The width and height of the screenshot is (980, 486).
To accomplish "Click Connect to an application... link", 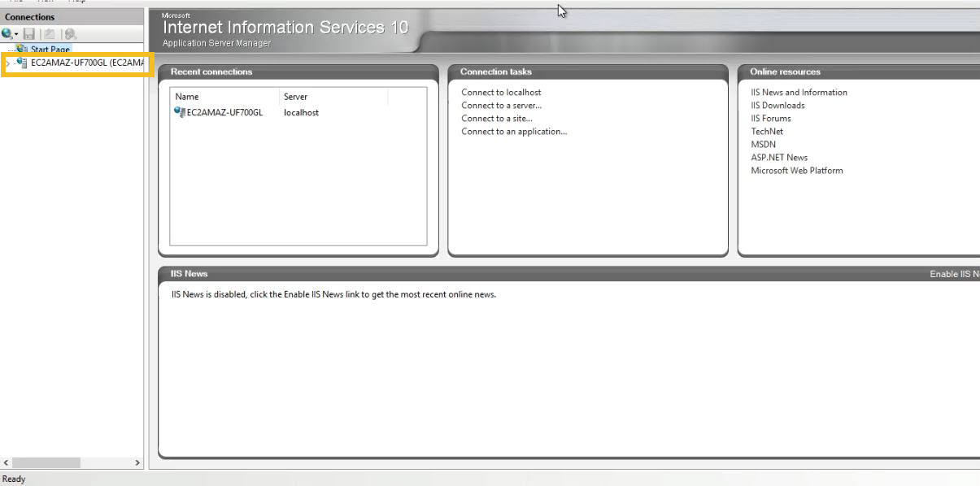I will [514, 132].
